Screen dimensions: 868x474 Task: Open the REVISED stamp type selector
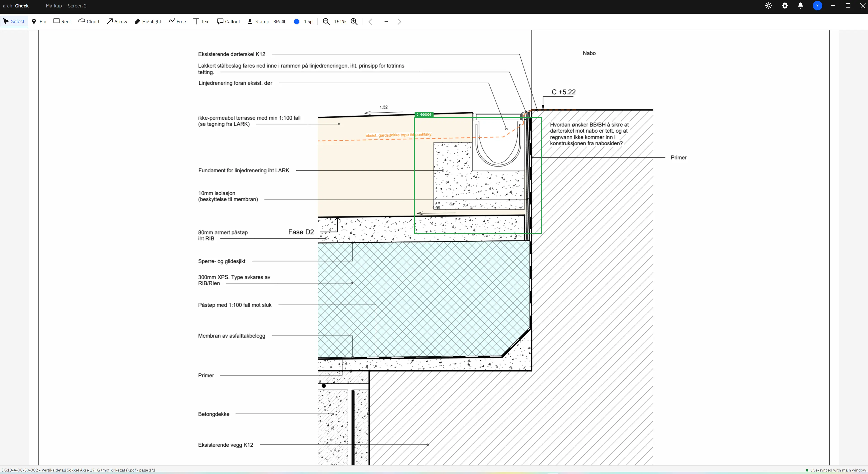(x=279, y=21)
